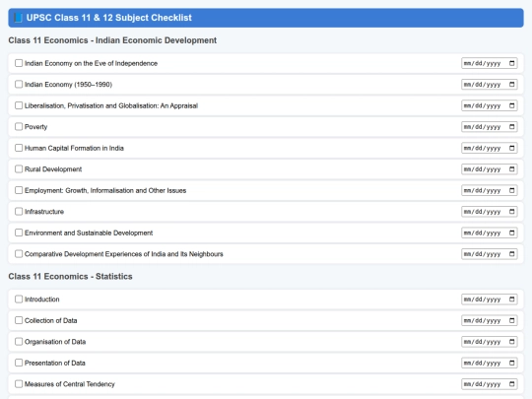Screen dimensions: 532x399
Task: Mark Collection of Data as done
Action: pos(19,320)
